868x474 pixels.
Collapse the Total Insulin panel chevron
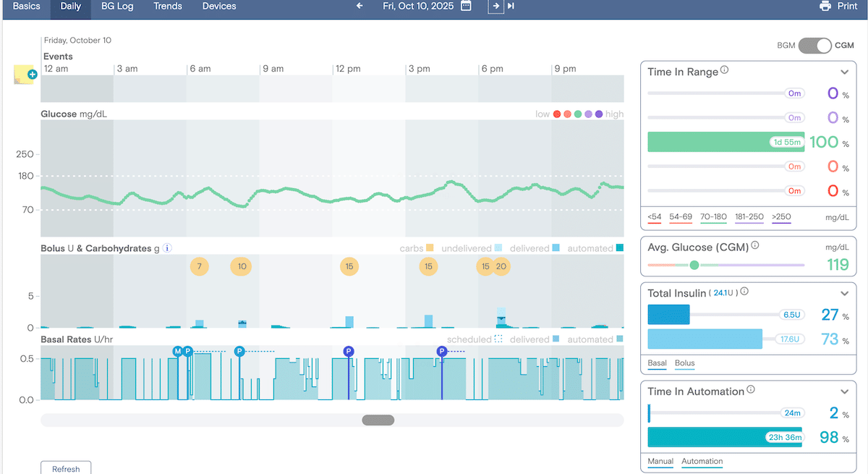844,293
